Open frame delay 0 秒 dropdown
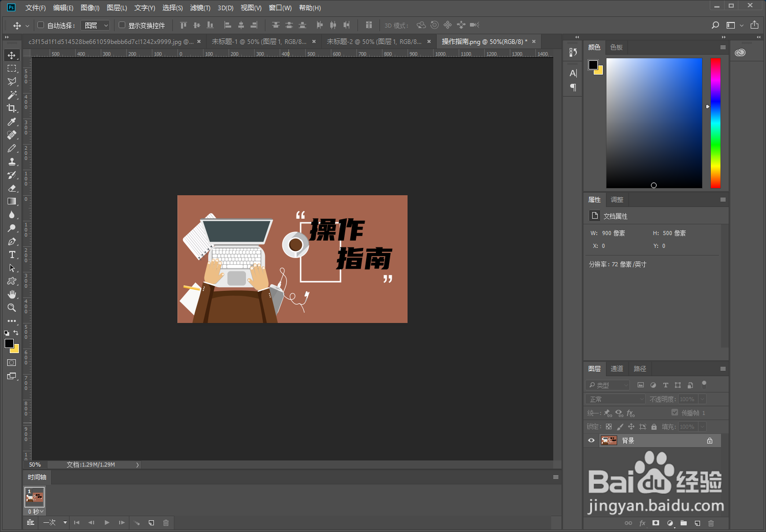Viewport: 766px width, 532px height. coord(35,511)
